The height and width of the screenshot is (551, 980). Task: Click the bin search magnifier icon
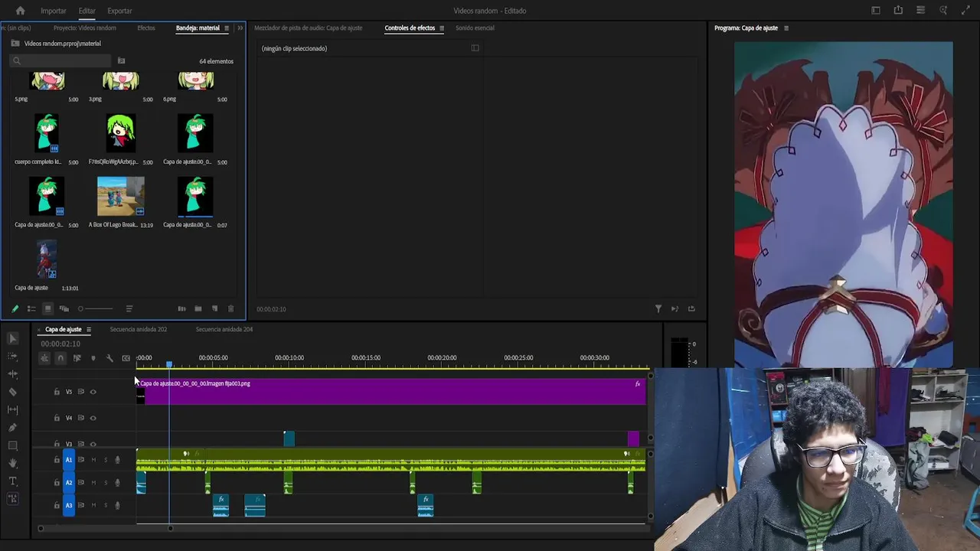[x=16, y=61]
